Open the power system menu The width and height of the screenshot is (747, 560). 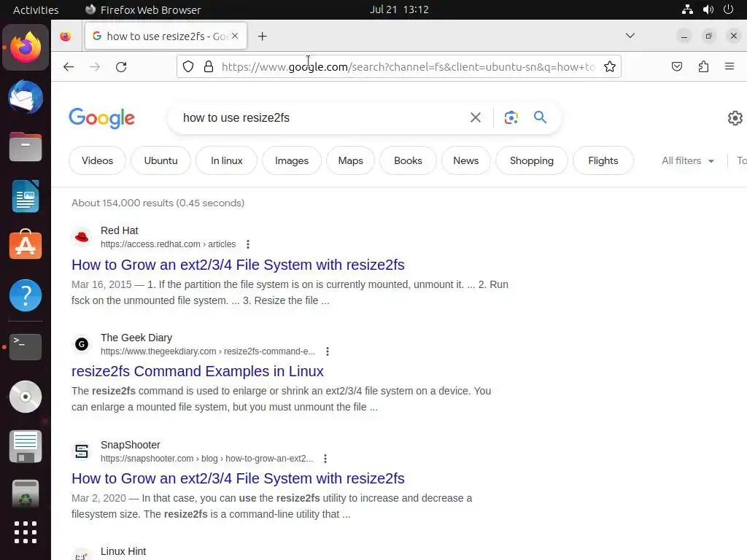pyautogui.click(x=728, y=9)
